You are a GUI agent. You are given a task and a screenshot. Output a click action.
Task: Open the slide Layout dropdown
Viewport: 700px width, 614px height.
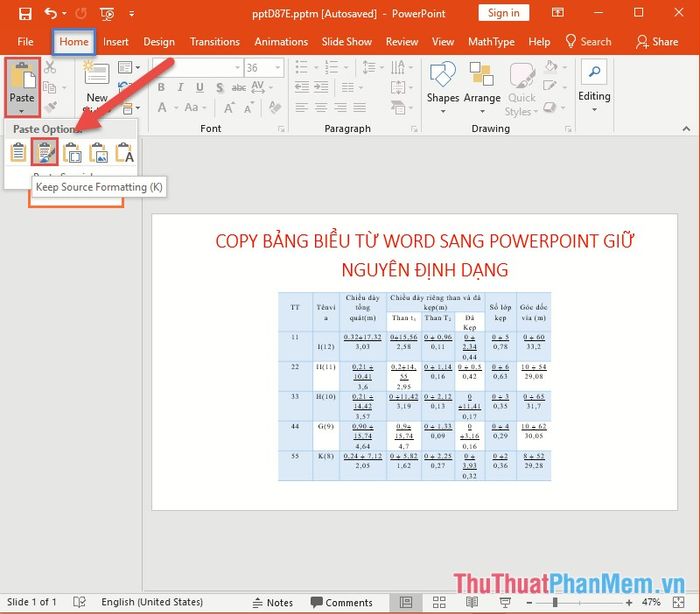pyautogui.click(x=129, y=67)
